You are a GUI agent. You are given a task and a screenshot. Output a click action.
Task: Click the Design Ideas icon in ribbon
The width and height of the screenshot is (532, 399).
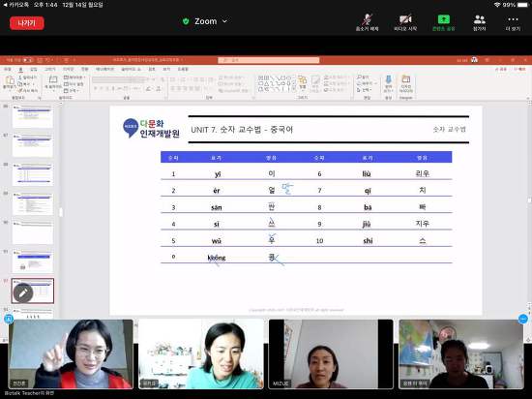406,83
